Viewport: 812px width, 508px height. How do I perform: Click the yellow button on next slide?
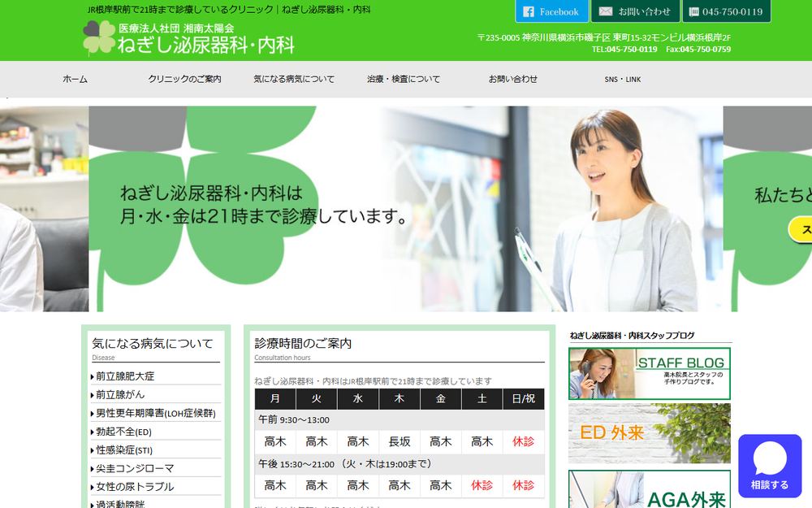click(800, 229)
